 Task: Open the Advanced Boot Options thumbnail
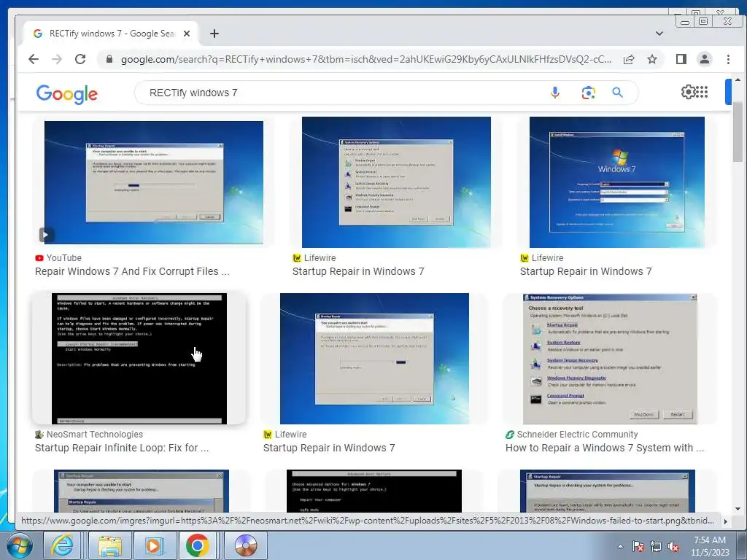374,491
